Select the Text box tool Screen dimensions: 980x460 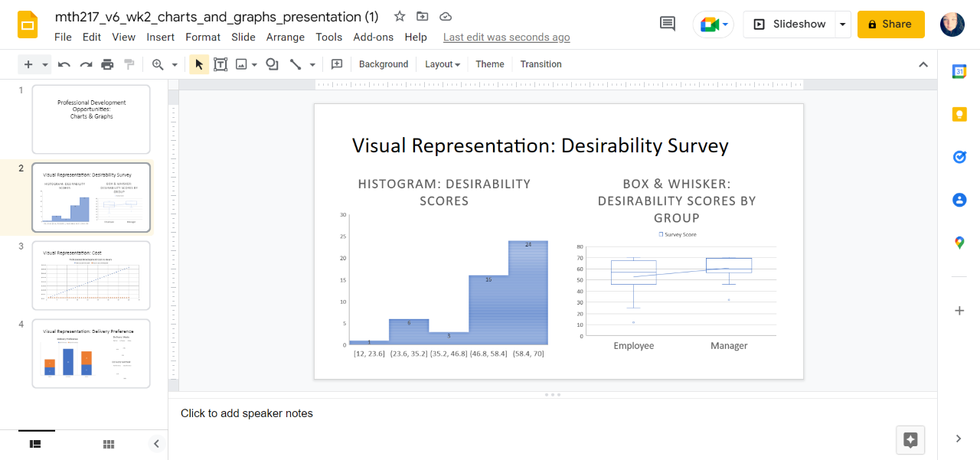(220, 64)
